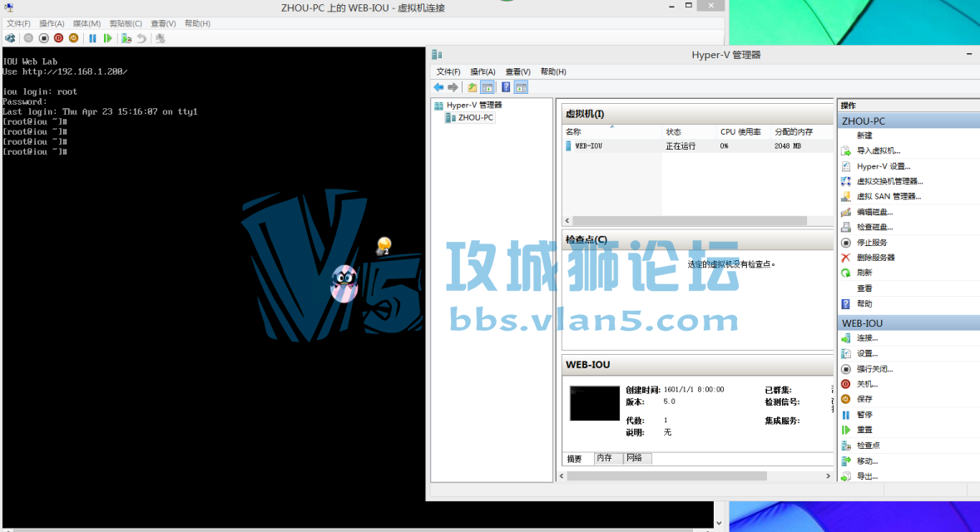
Task: Save VM state with orange toolbar icon
Action: 74,38
